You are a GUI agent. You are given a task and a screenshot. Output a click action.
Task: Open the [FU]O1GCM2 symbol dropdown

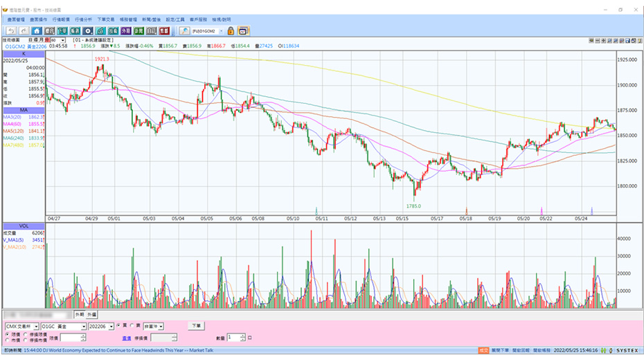coord(222,31)
